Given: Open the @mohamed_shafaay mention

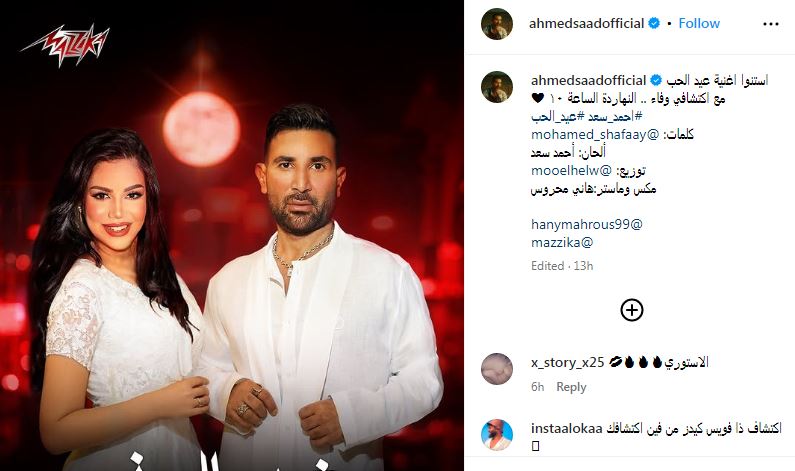Looking at the screenshot, I should (x=595, y=134).
